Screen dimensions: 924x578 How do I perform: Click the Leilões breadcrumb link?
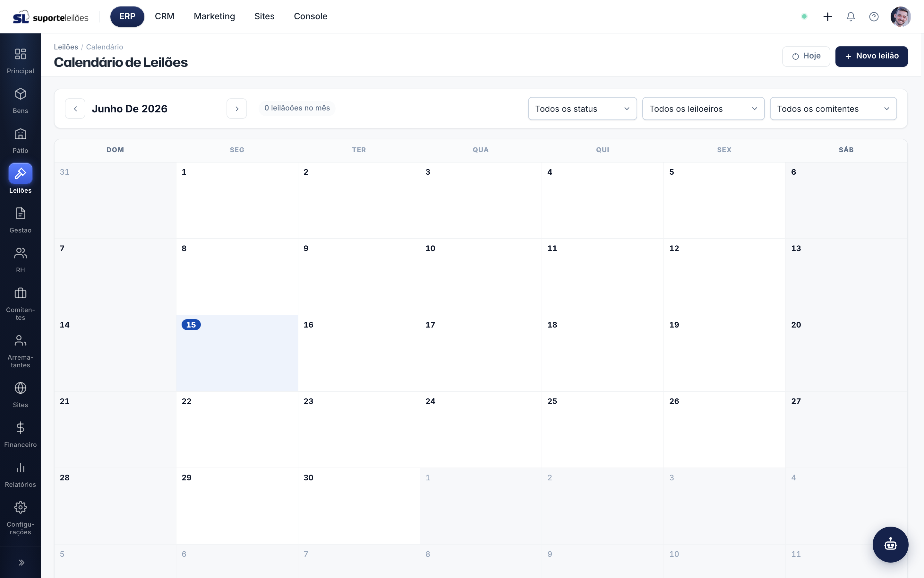66,47
